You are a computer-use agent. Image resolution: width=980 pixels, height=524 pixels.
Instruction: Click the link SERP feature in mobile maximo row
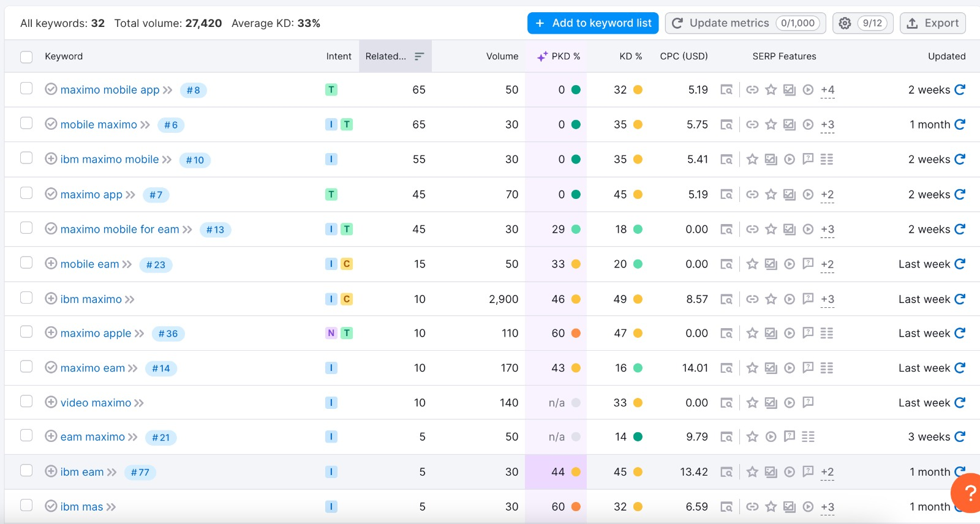[x=752, y=125]
